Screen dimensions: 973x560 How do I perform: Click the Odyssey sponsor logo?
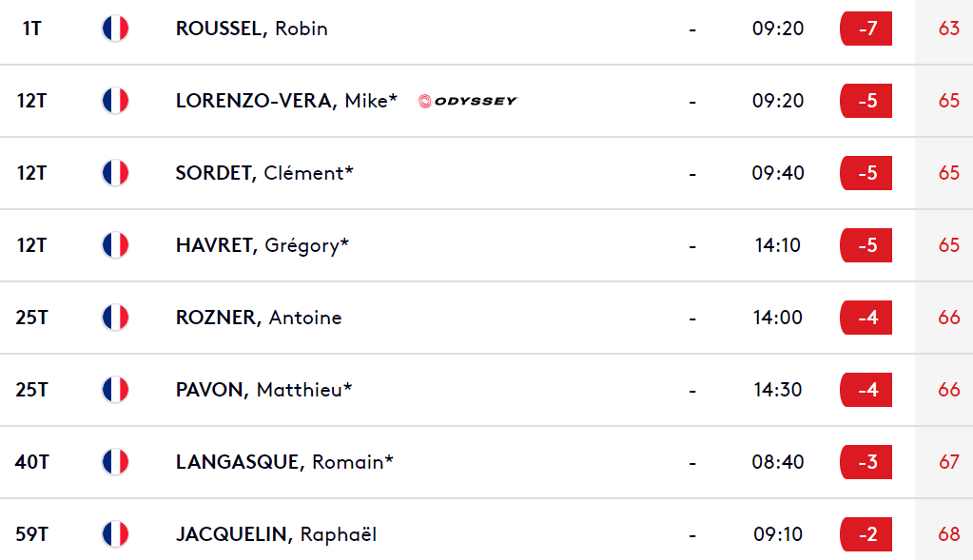(x=467, y=101)
